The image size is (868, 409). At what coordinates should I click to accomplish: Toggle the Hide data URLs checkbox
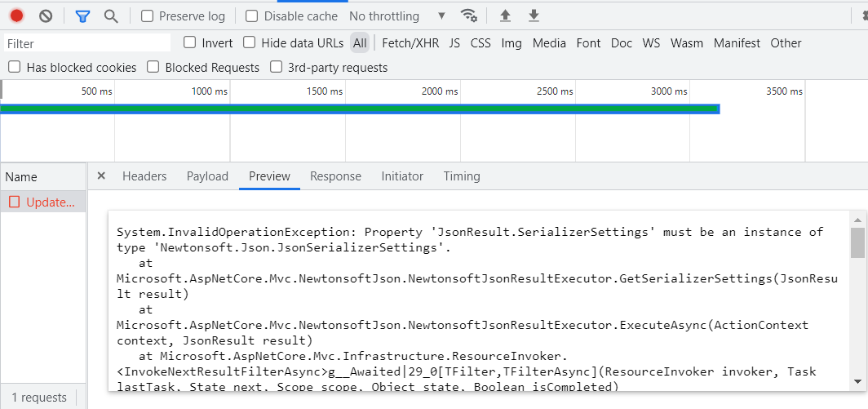[x=250, y=42]
